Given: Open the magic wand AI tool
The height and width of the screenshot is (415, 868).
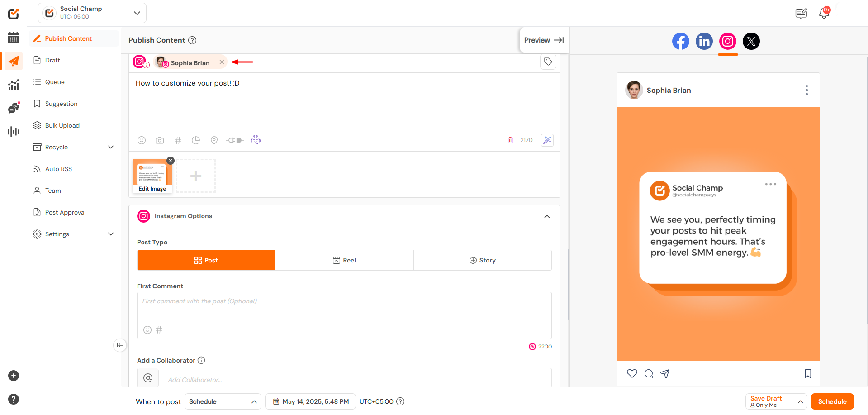Looking at the screenshot, I should tap(547, 140).
